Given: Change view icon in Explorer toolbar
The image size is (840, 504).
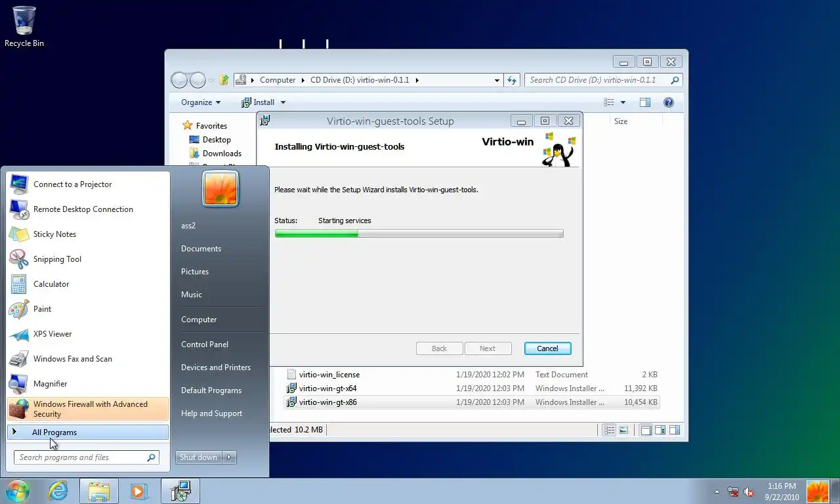Looking at the screenshot, I should click(x=609, y=102).
